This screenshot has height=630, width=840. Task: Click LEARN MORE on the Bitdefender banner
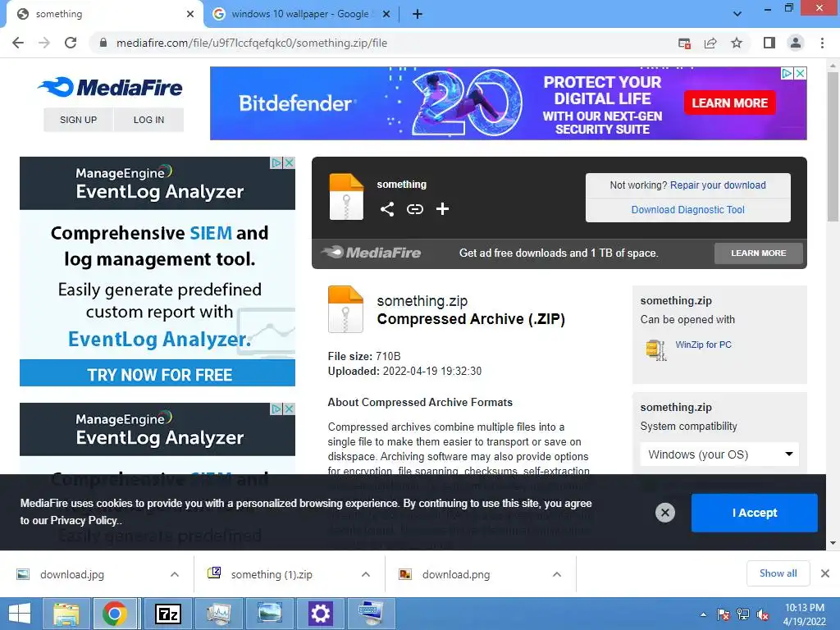729,103
